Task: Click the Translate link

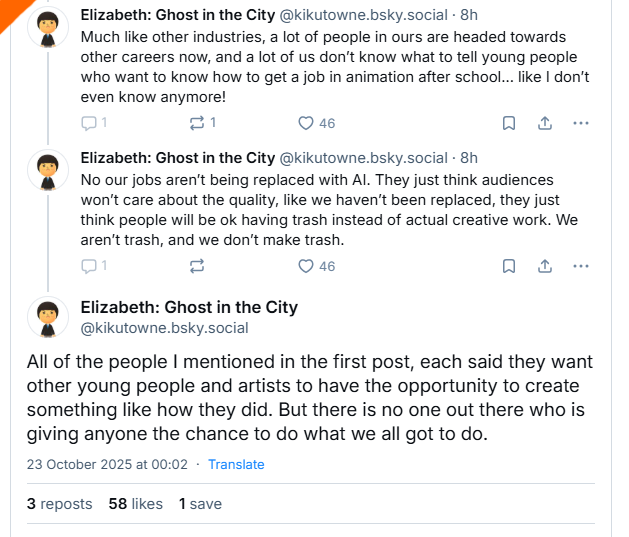Action: pos(236,464)
